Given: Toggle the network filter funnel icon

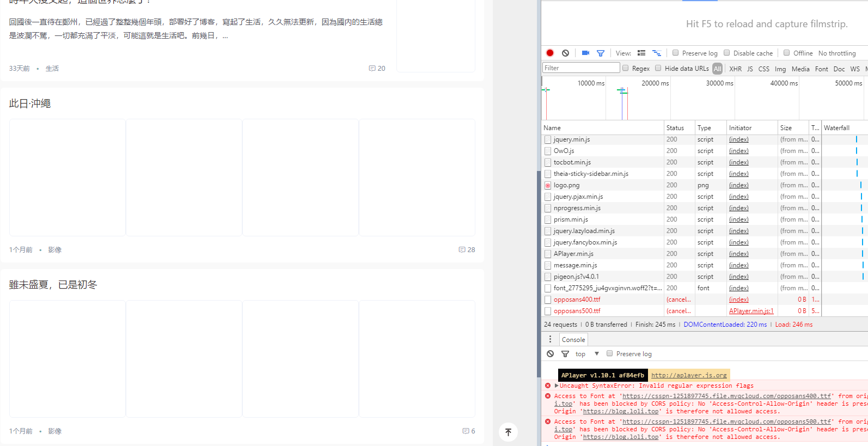Looking at the screenshot, I should pyautogui.click(x=601, y=53).
